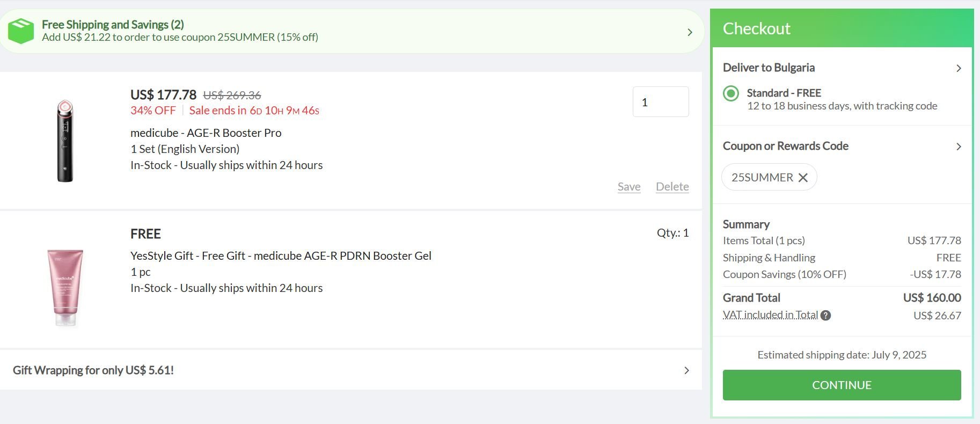Image resolution: width=980 pixels, height=424 pixels.
Task: Click the Gift Wrapping for only US$ 5.61 text
Action: (93, 370)
